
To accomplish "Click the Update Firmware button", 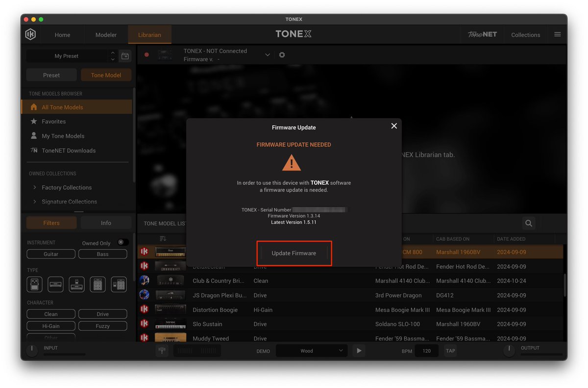I will [294, 253].
